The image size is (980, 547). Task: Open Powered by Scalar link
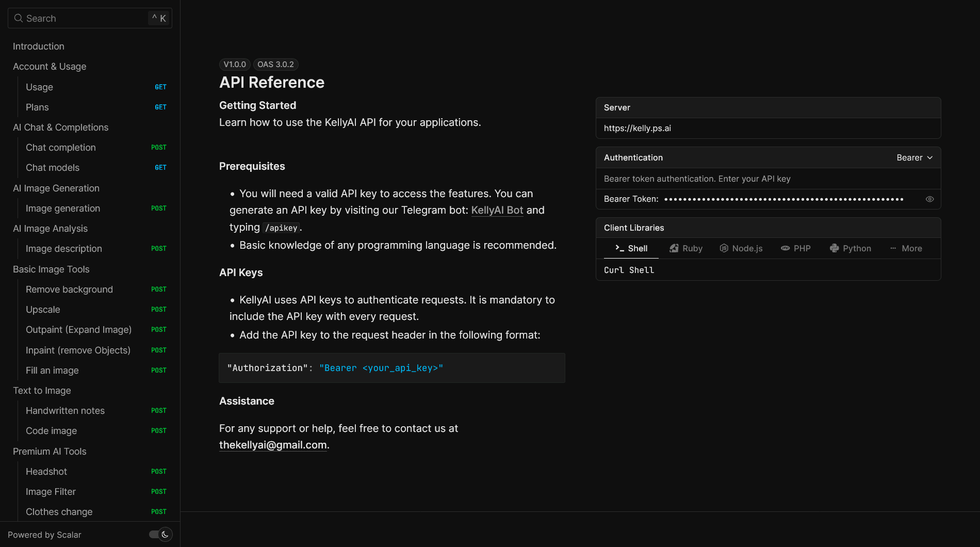(x=44, y=535)
